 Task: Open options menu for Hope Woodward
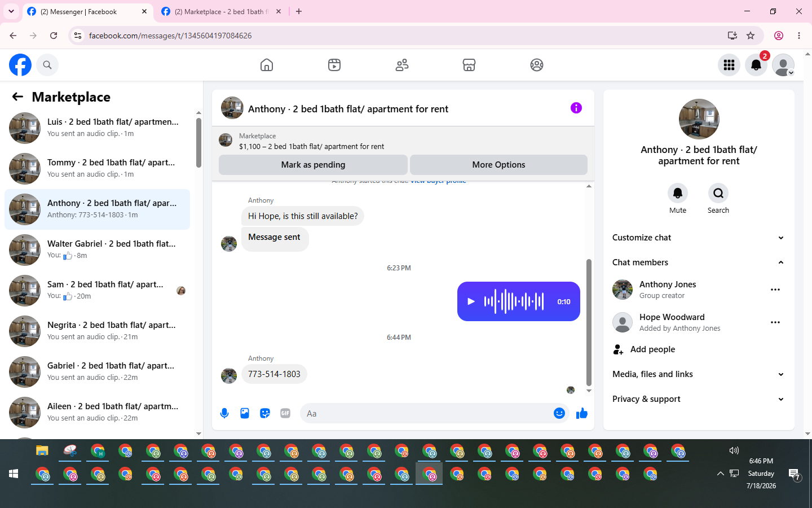[775, 322]
